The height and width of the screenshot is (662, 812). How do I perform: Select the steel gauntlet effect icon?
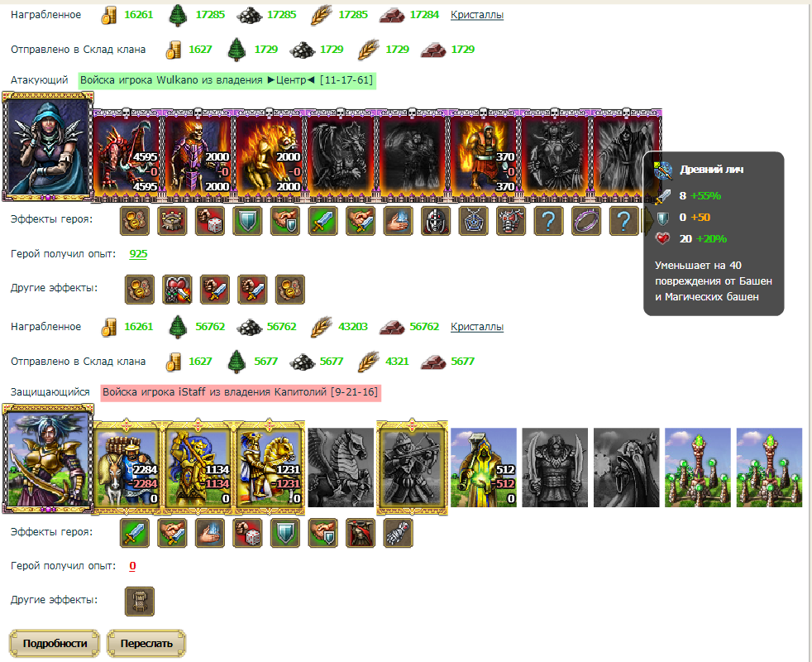[399, 533]
